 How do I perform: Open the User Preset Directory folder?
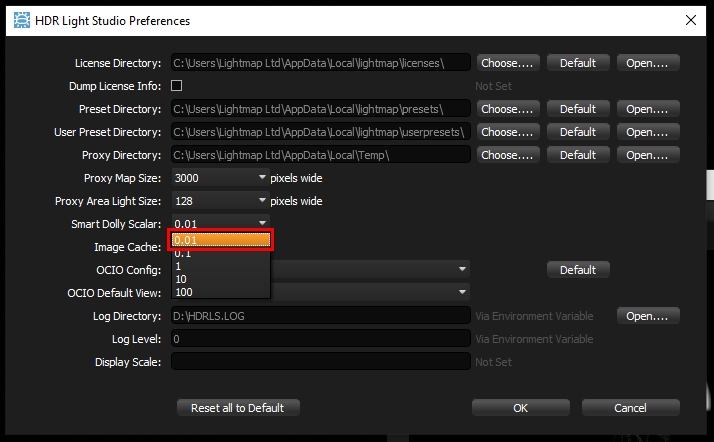(x=648, y=132)
